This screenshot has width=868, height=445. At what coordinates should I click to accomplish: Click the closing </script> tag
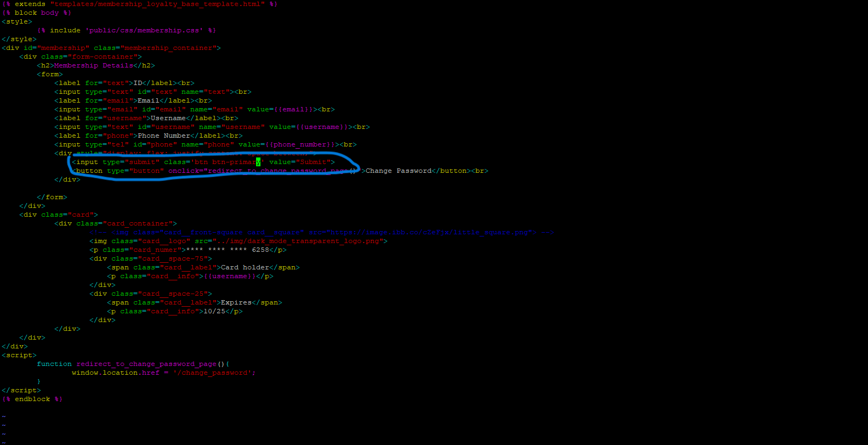[x=21, y=390]
